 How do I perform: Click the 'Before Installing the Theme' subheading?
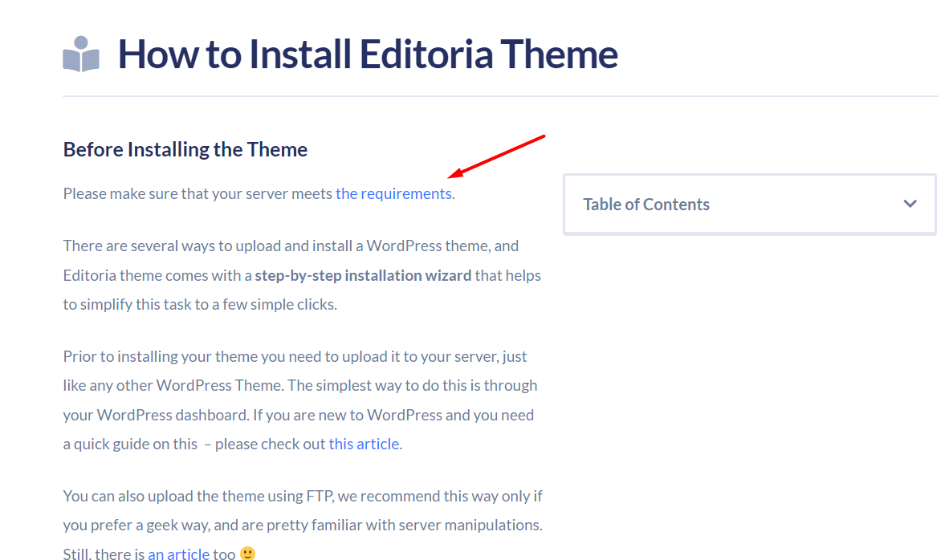coord(185,149)
